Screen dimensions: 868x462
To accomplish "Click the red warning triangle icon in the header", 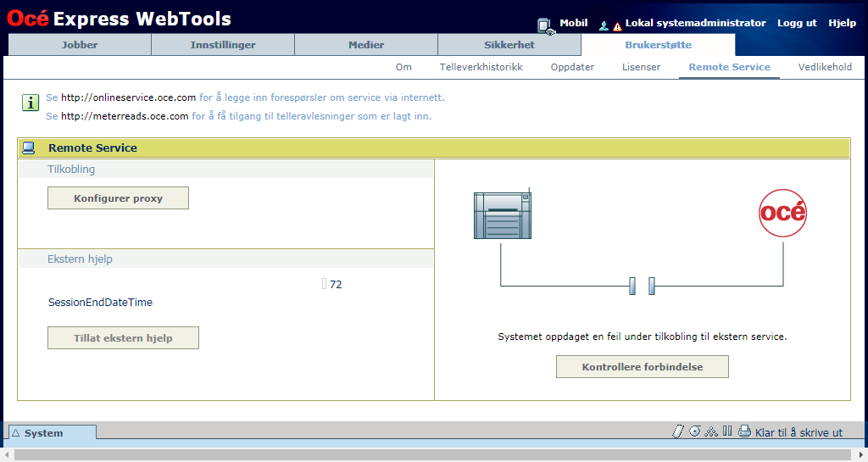I will click(617, 26).
